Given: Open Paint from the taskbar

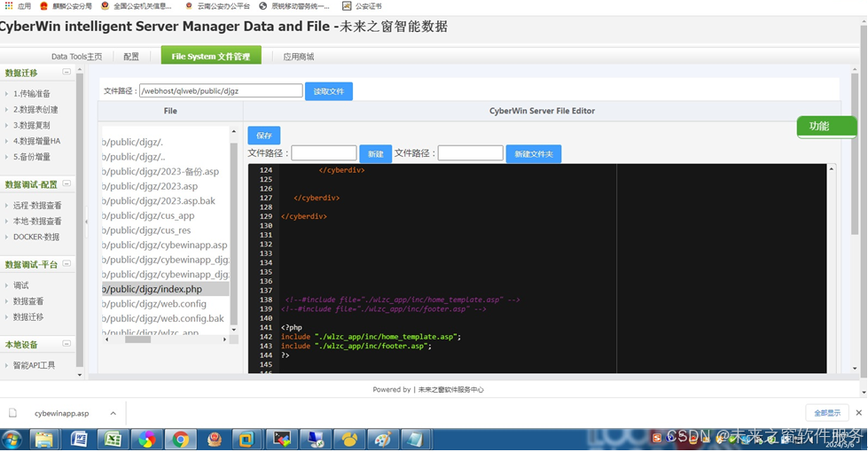Looking at the screenshot, I should [382, 440].
